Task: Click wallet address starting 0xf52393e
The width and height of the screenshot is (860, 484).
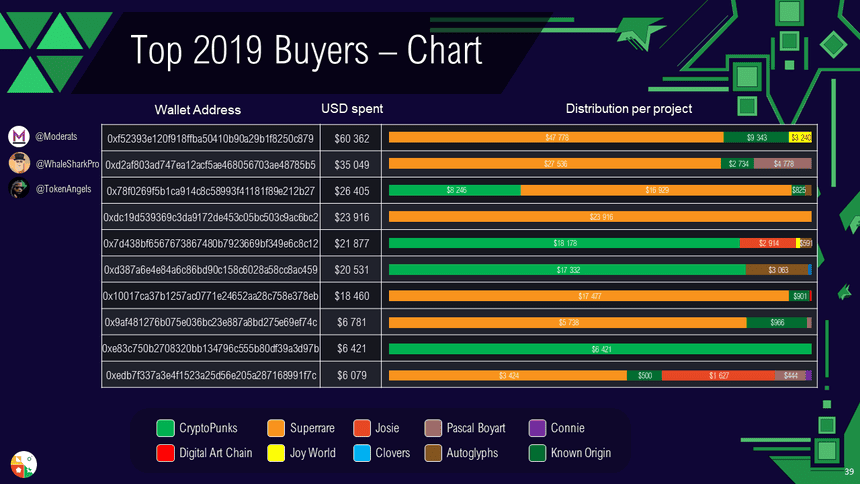Action: (210, 137)
